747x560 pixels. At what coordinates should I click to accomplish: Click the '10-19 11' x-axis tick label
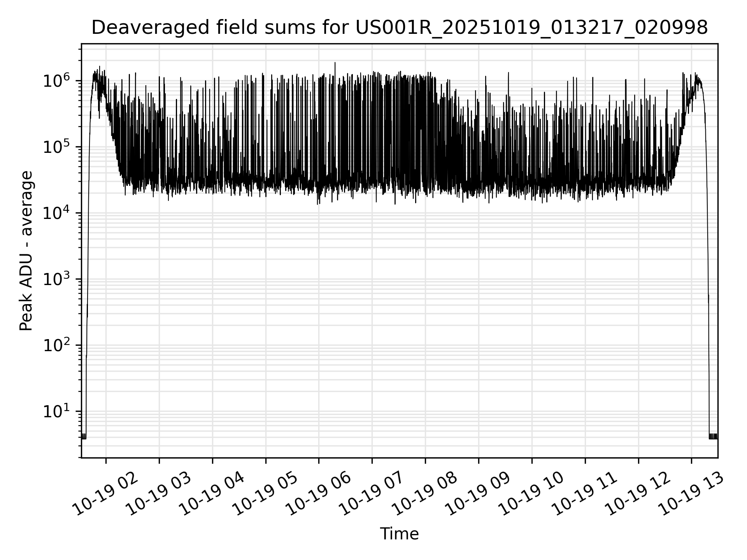[x=585, y=493]
